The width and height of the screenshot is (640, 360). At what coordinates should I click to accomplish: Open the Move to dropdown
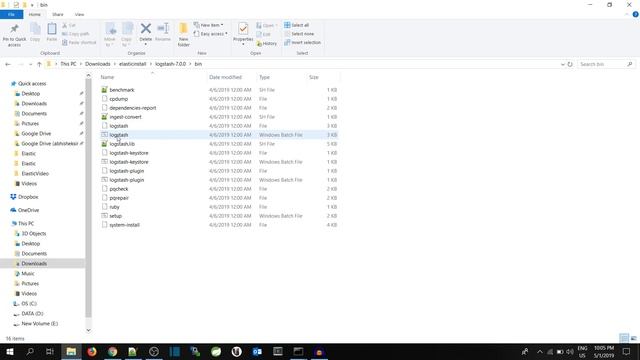(x=110, y=35)
